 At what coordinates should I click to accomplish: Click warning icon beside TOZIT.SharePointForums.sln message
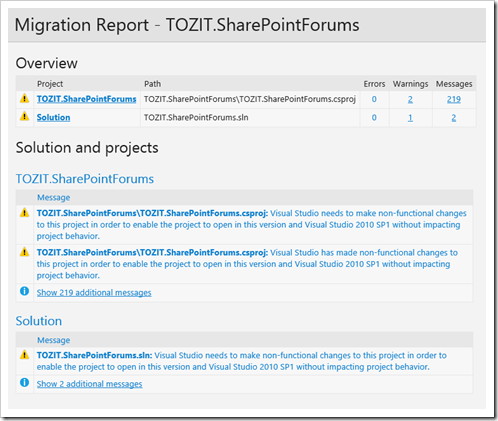(x=24, y=355)
